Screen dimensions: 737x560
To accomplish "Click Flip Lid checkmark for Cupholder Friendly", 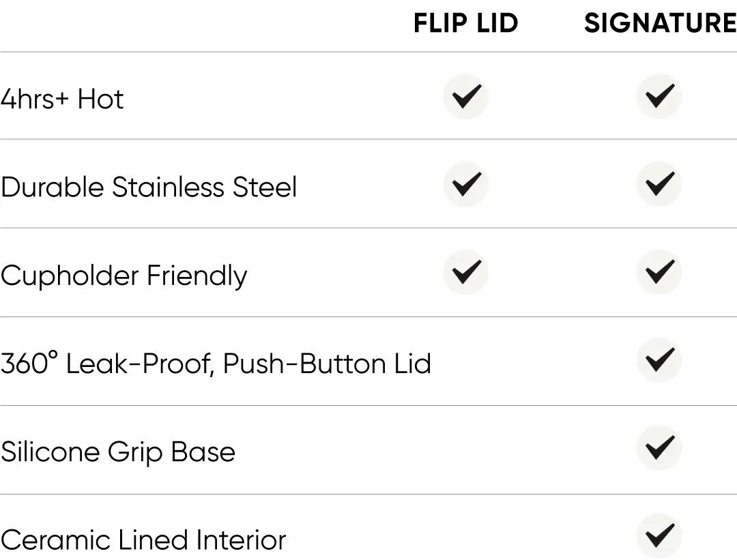I will (x=466, y=273).
